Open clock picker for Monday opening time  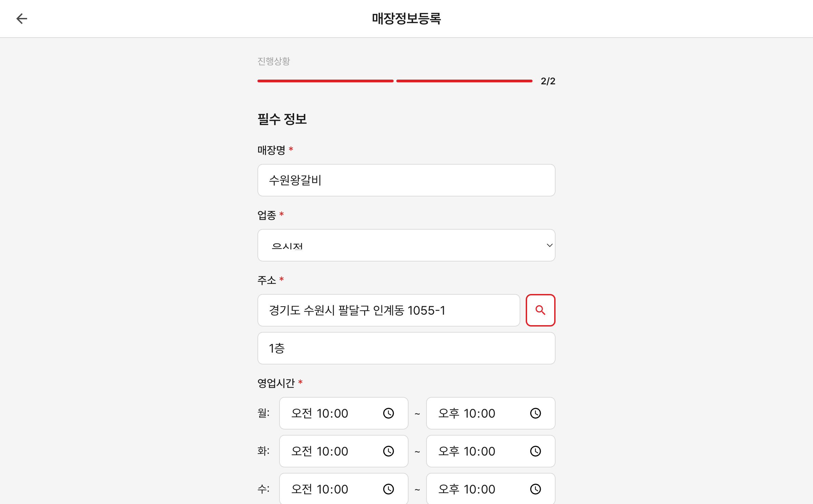pyautogui.click(x=388, y=413)
